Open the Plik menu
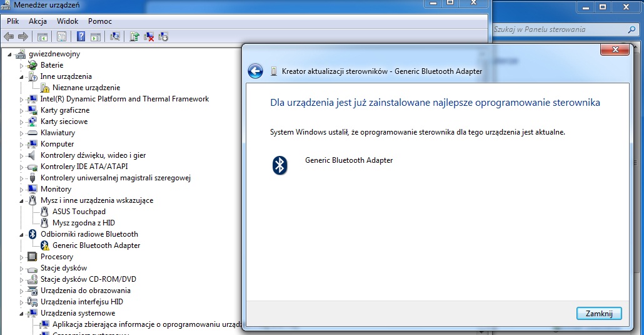This screenshot has width=644, height=335. click(13, 21)
